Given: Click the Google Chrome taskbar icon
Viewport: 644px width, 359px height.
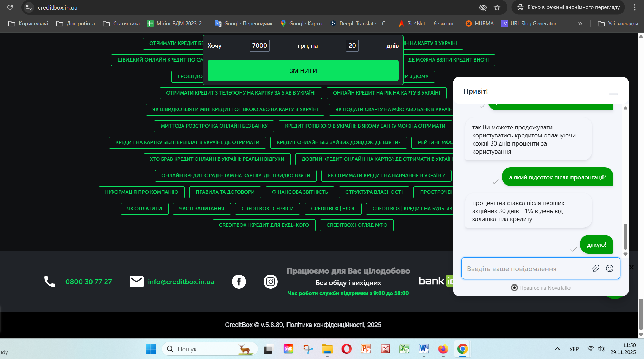Looking at the screenshot, I should pos(462,349).
